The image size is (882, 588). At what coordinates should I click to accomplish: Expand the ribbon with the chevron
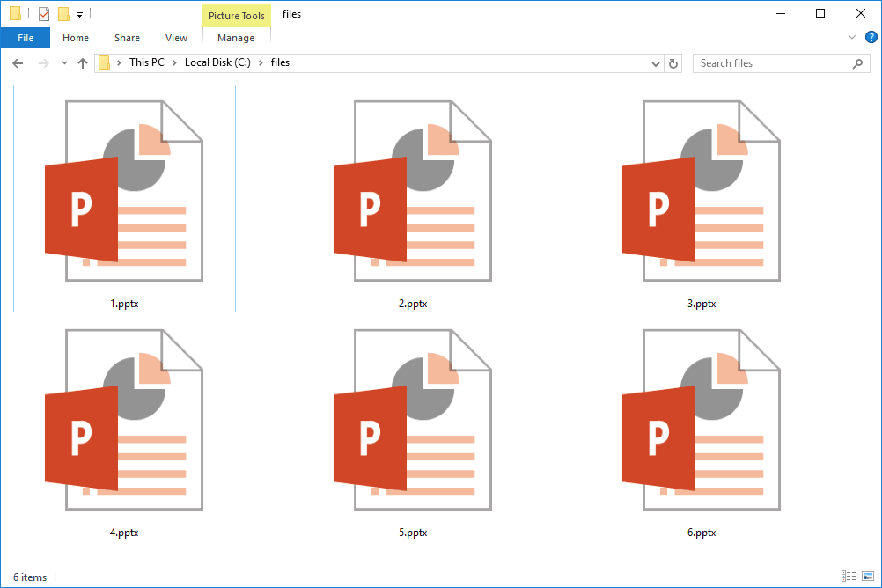[x=851, y=38]
